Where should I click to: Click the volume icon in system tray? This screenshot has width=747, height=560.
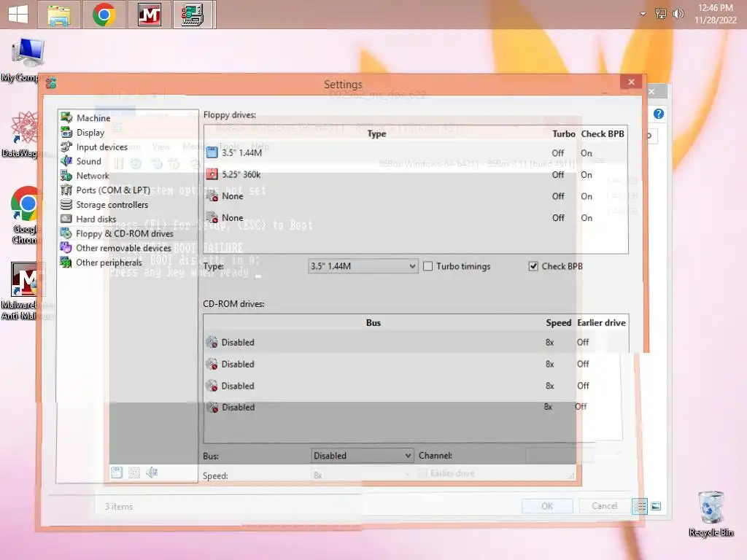click(678, 14)
